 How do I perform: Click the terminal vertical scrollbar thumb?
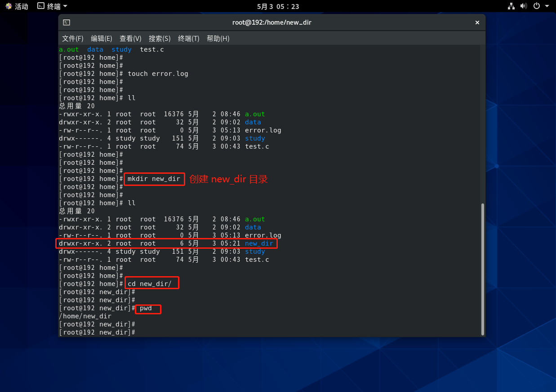[483, 269]
